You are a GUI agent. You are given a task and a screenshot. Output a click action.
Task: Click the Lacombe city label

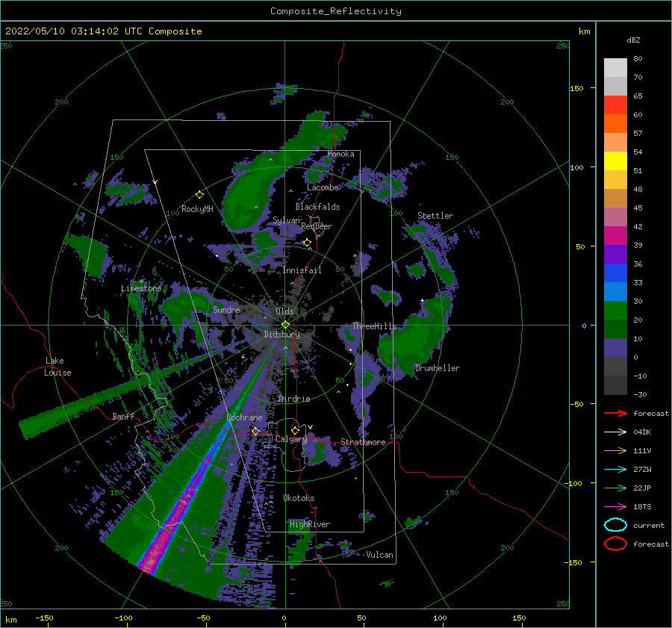coord(323,187)
